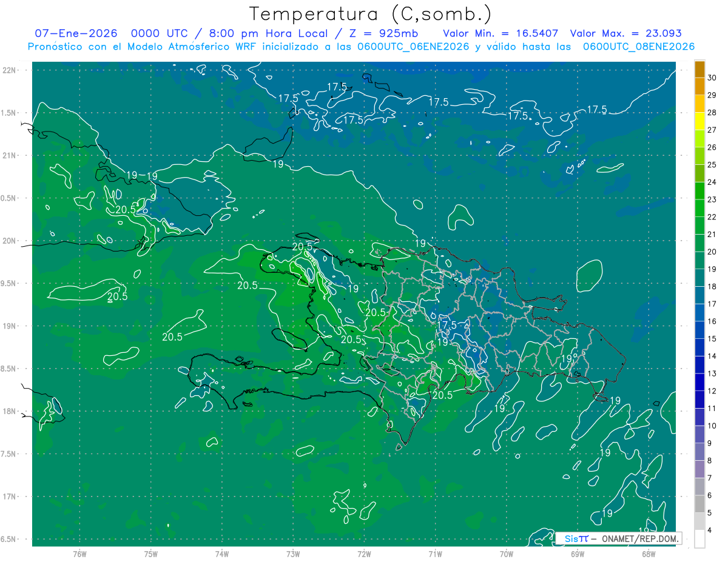The image size is (728, 562).
Task: Click legend value label '12'
Action: click(x=712, y=390)
